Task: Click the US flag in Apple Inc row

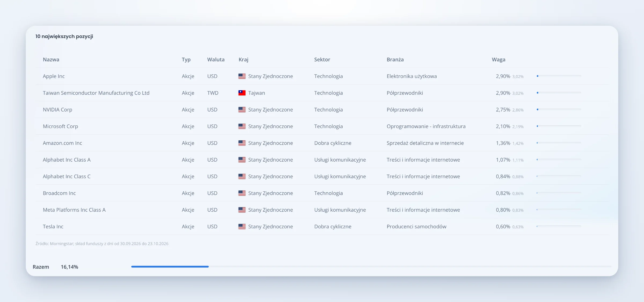Action: tap(242, 76)
